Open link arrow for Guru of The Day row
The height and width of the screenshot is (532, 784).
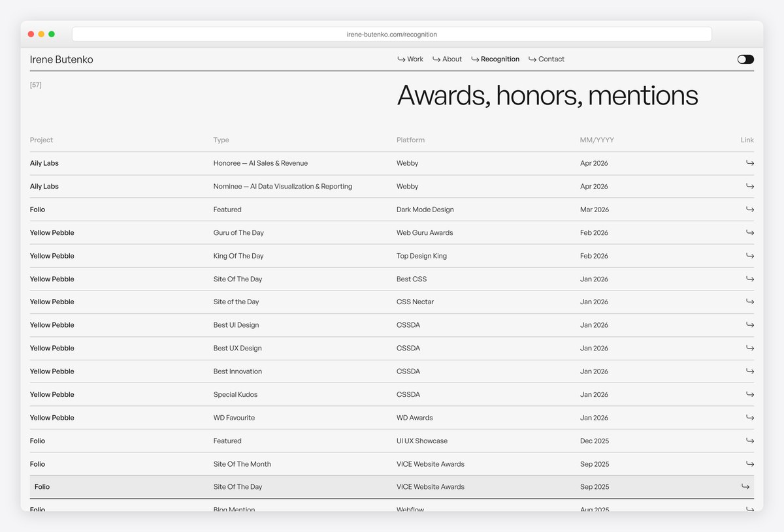tap(750, 232)
